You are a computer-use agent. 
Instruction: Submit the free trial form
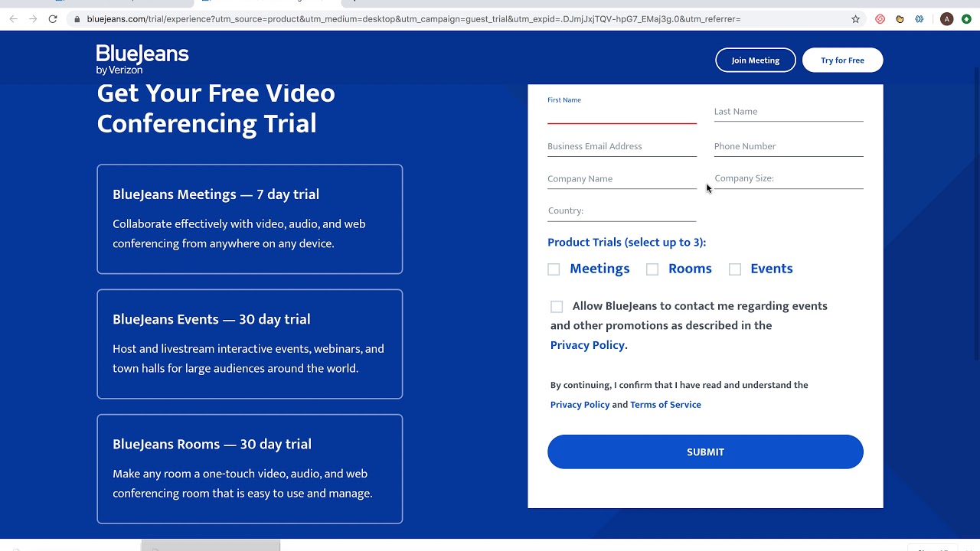705,452
